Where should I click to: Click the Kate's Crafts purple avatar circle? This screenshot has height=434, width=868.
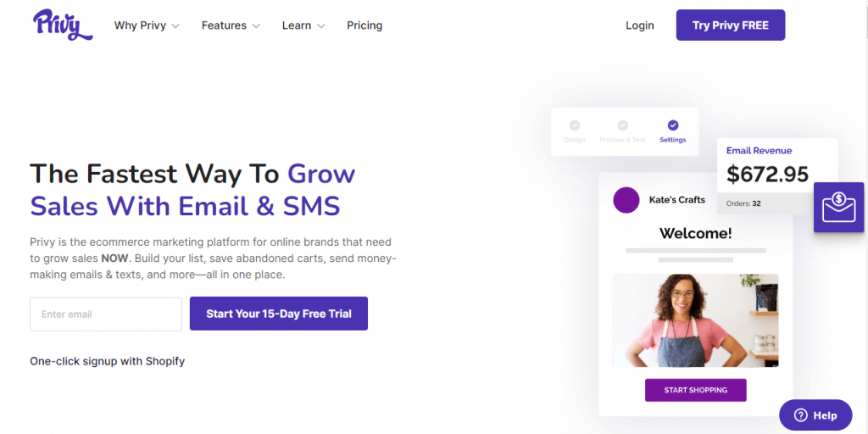click(x=626, y=200)
